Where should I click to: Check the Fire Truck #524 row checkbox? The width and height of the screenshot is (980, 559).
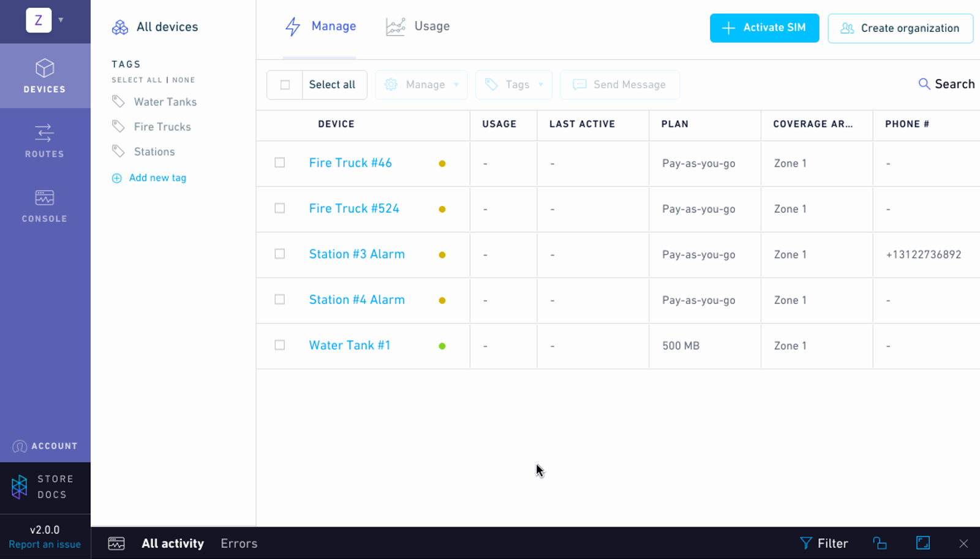click(x=280, y=208)
